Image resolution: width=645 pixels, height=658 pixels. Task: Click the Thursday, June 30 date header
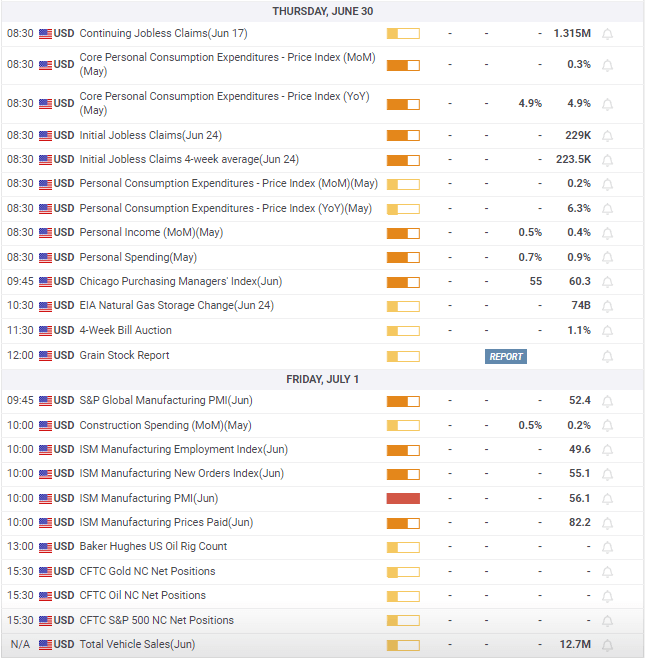click(x=322, y=11)
